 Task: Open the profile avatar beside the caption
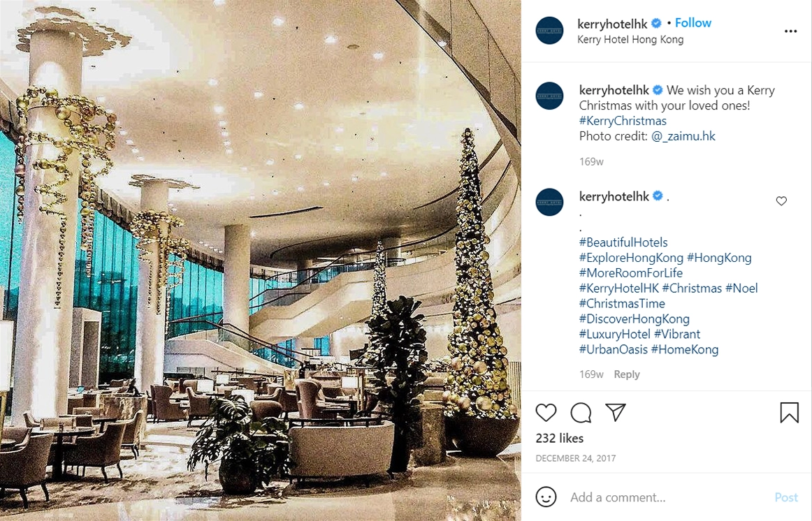pyautogui.click(x=549, y=96)
